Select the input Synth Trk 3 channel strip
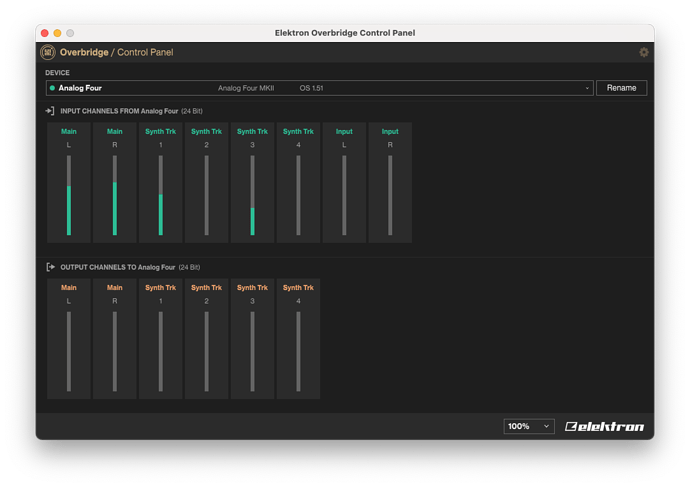Image resolution: width=690 pixels, height=487 pixels. click(252, 183)
